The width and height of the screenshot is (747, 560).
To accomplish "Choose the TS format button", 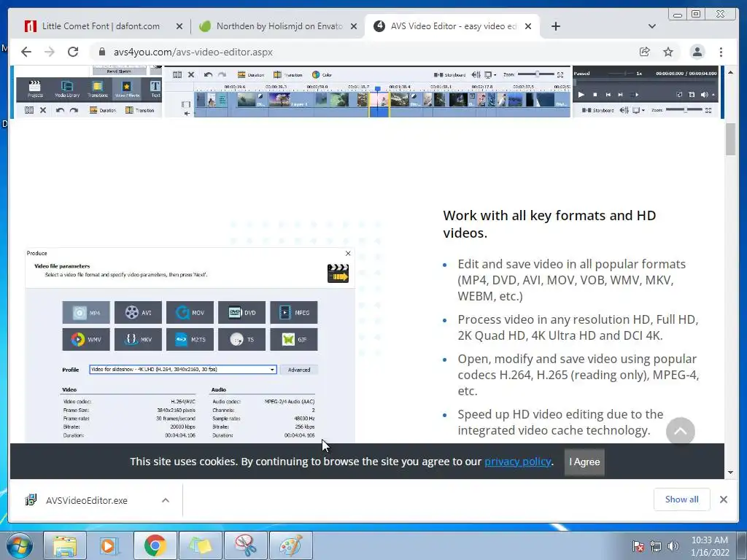I will click(242, 340).
